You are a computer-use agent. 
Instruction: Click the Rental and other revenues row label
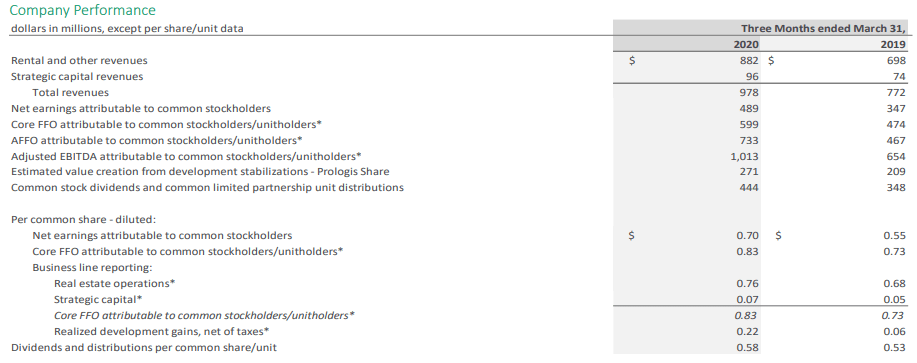tap(79, 60)
